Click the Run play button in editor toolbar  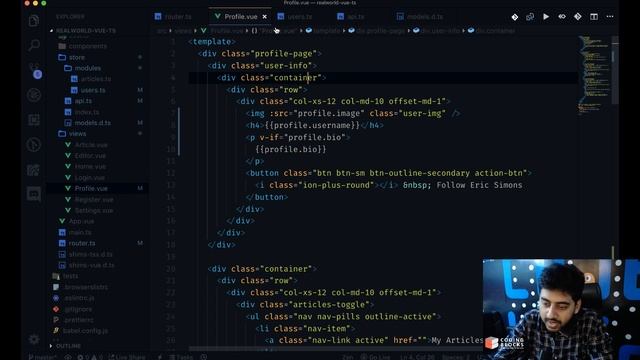(x=546, y=17)
